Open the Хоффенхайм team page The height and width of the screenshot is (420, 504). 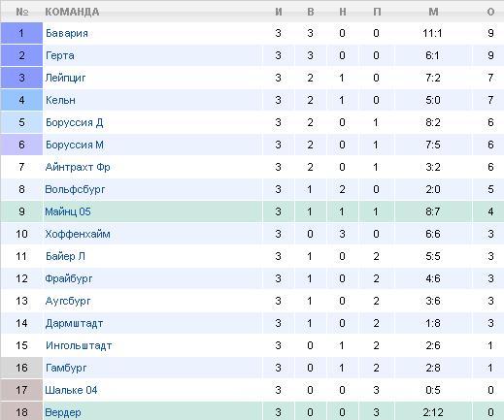click(78, 234)
